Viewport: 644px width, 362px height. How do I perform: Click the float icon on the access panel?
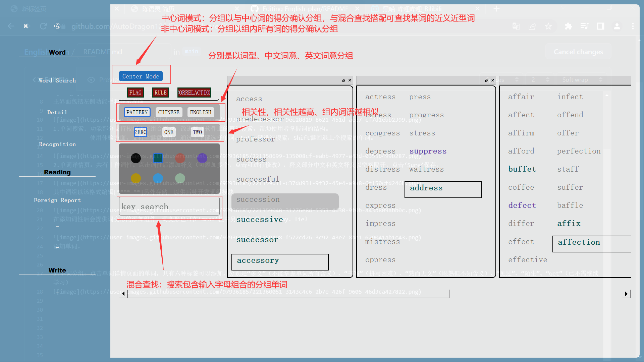point(343,80)
